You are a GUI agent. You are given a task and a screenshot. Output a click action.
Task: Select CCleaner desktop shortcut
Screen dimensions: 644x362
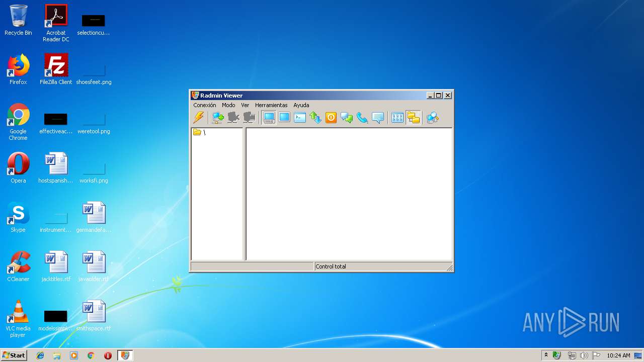pos(18,266)
